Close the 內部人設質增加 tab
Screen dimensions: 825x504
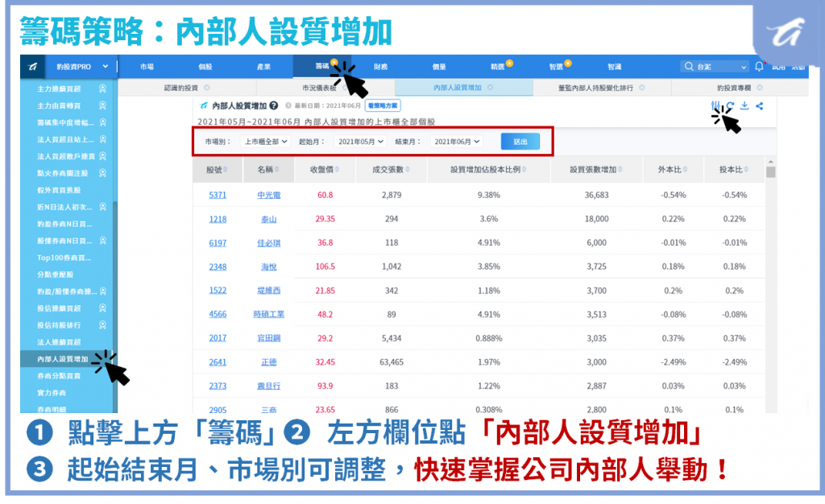tap(490, 88)
